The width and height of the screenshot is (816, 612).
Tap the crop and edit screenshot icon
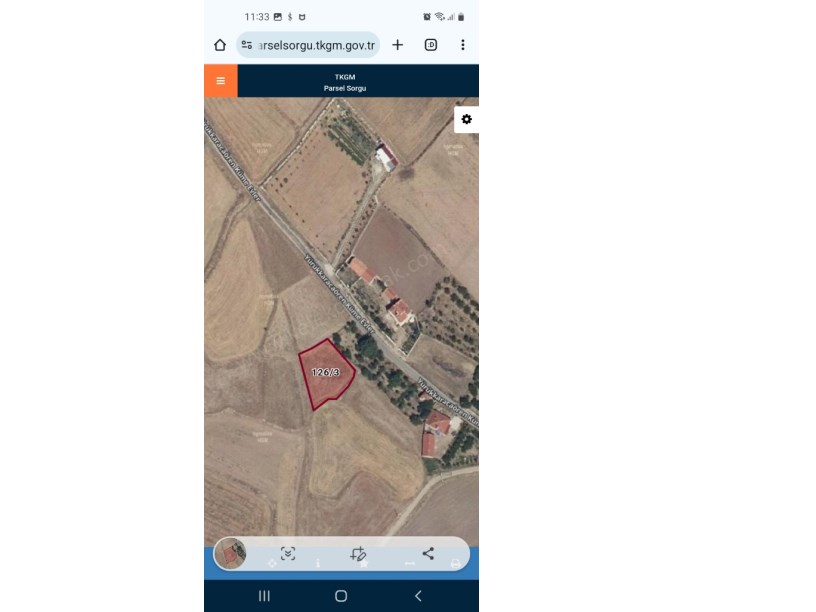point(358,553)
